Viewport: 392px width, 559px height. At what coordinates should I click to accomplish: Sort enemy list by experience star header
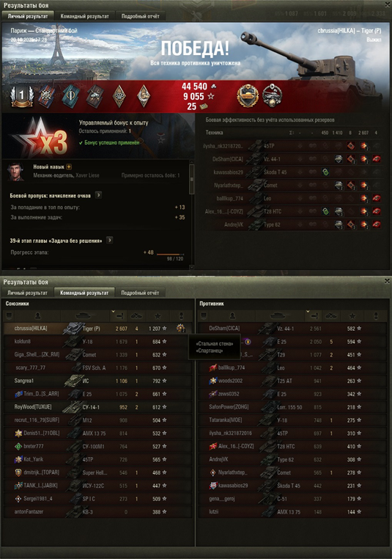click(352, 316)
